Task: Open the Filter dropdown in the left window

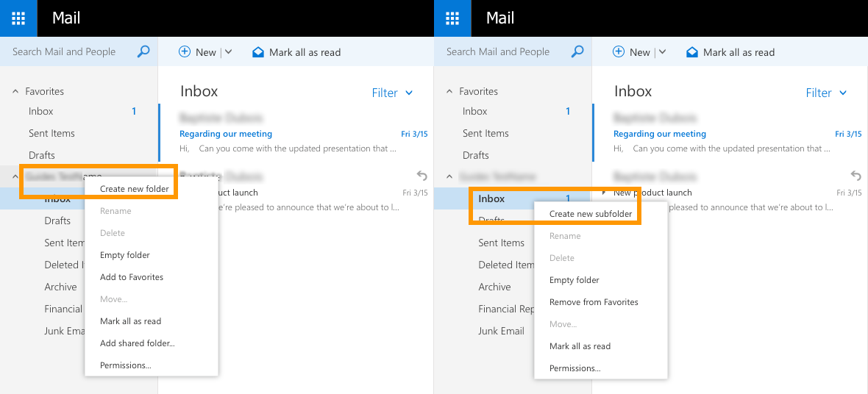Action: (x=392, y=93)
